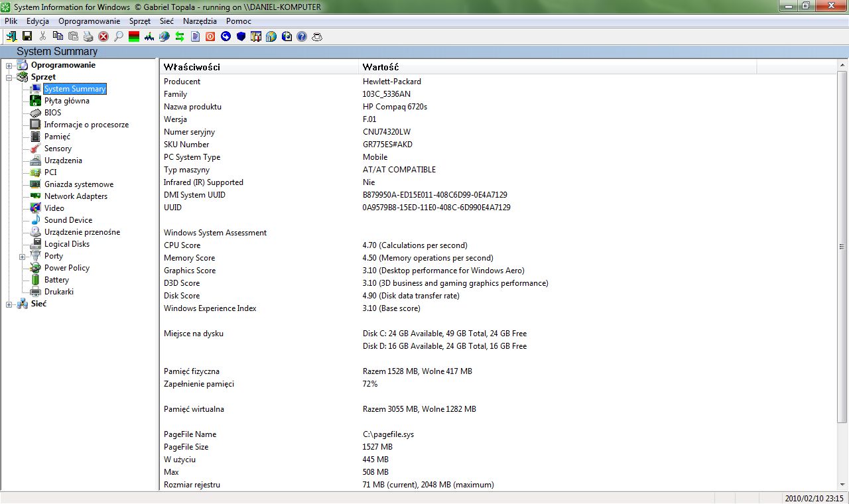The height and width of the screenshot is (504, 849).
Task: Click the Windows Experience Index label
Action: [x=210, y=308]
